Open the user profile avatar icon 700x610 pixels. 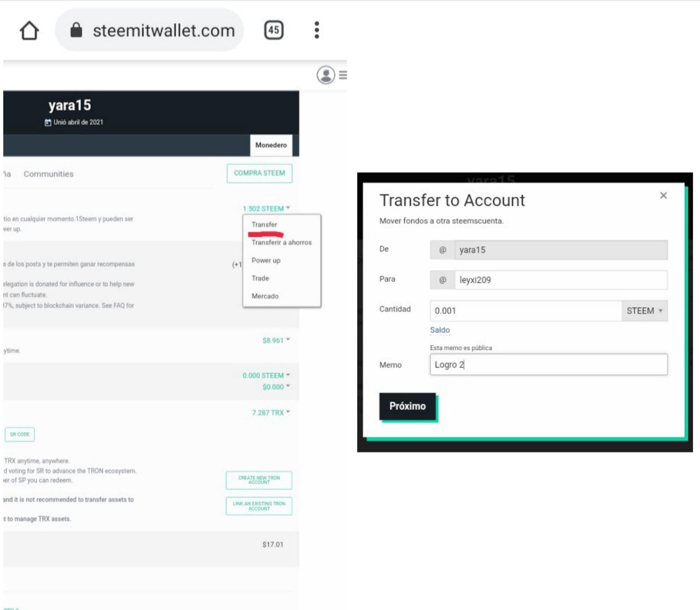click(x=326, y=75)
